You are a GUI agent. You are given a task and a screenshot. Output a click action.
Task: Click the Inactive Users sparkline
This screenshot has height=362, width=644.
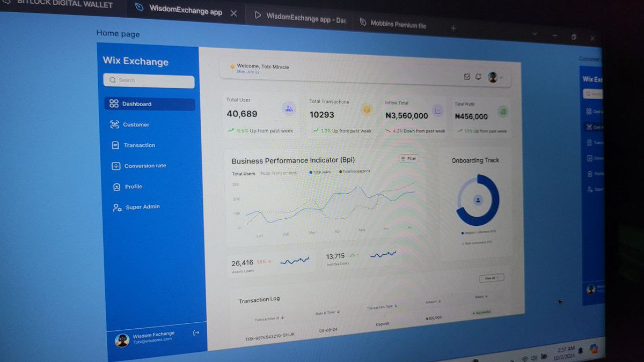click(383, 254)
